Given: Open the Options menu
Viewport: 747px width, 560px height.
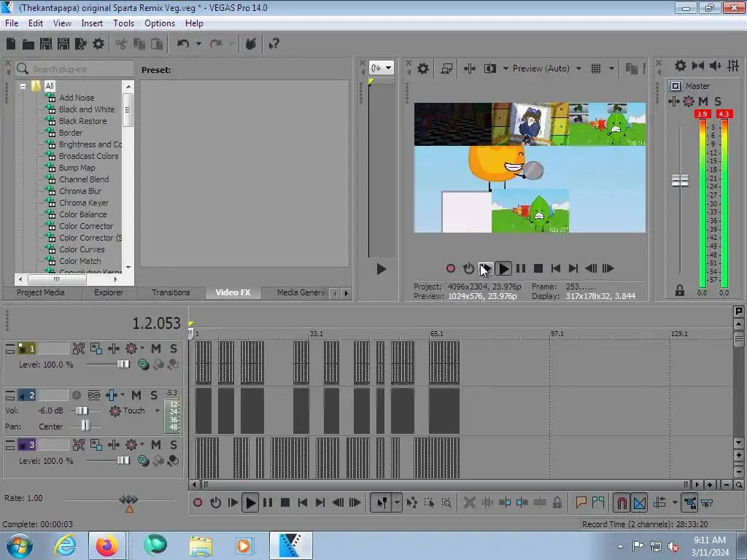Looking at the screenshot, I should pos(160,23).
